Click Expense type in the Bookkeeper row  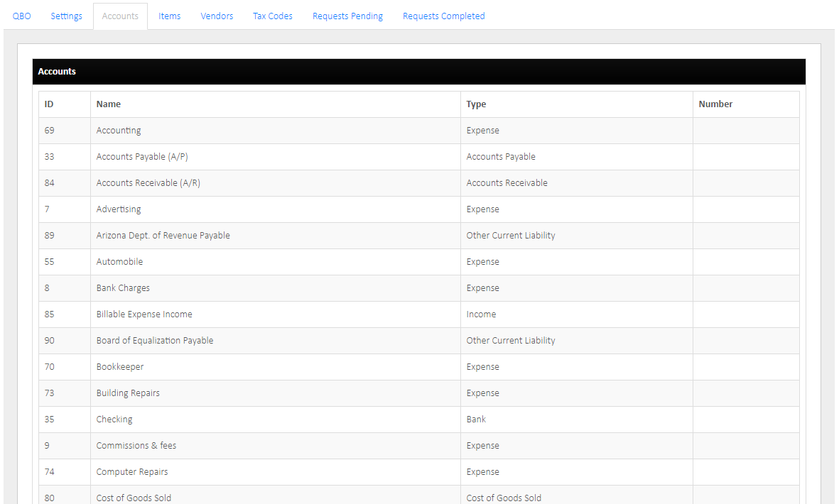(x=482, y=366)
